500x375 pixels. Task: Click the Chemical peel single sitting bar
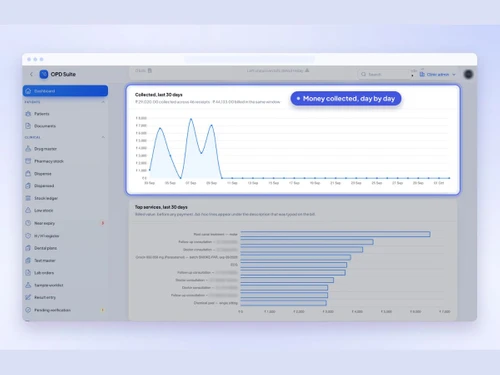click(284, 303)
